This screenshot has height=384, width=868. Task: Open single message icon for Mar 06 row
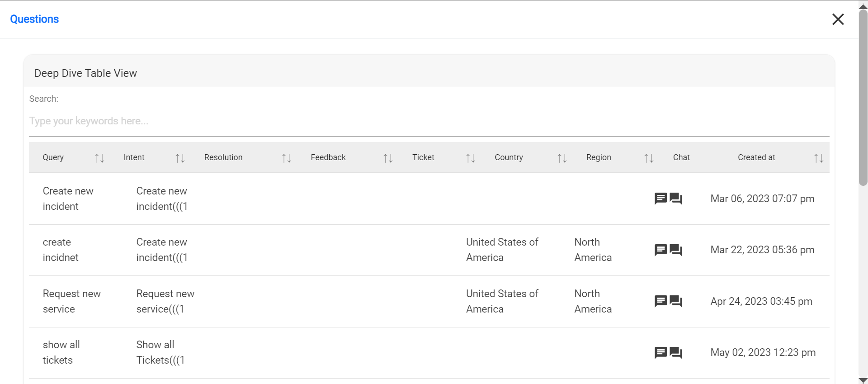click(660, 198)
